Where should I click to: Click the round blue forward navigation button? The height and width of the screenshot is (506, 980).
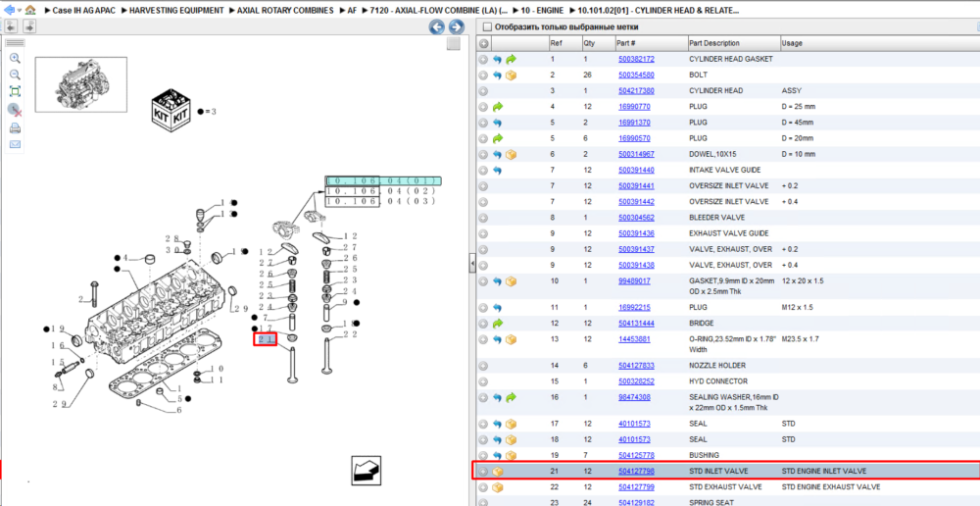(x=457, y=26)
